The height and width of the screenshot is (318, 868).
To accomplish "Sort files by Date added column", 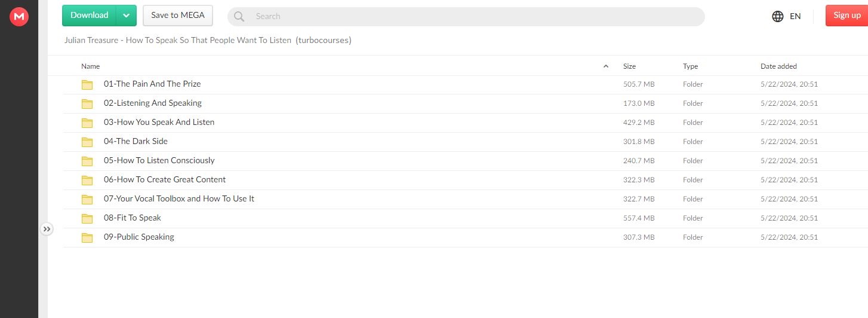I will [x=778, y=66].
